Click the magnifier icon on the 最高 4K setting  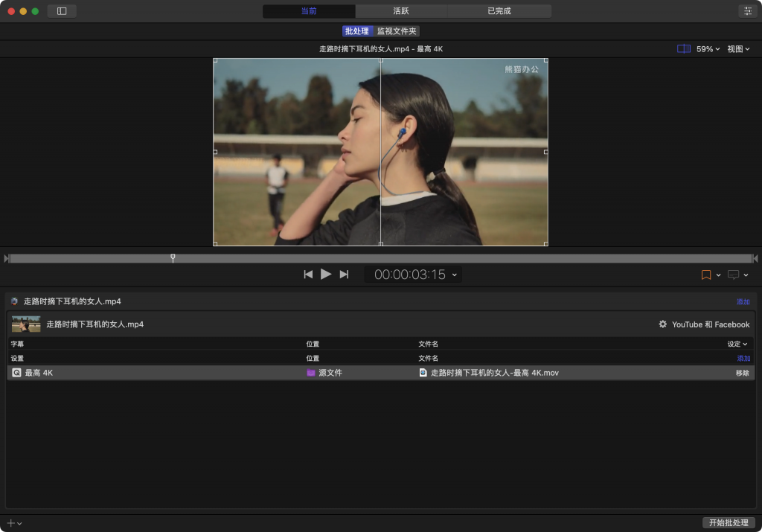click(x=17, y=372)
